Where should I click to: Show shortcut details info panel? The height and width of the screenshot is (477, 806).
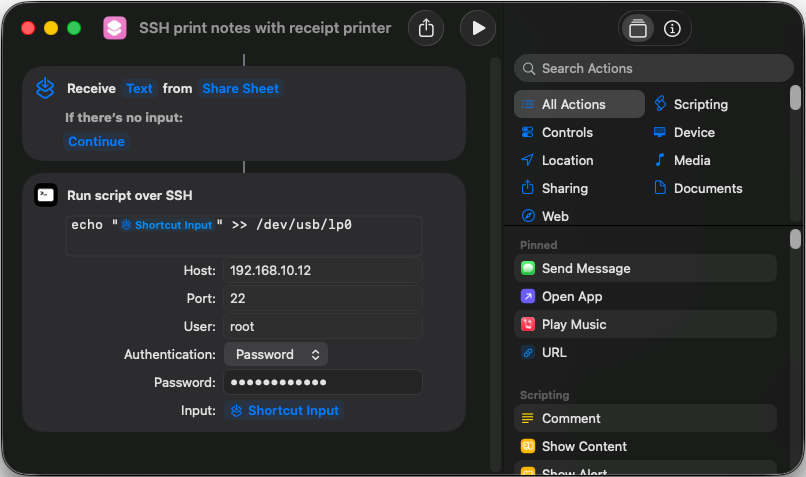pos(672,28)
